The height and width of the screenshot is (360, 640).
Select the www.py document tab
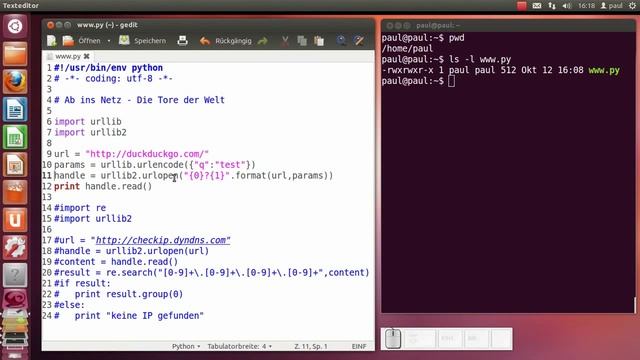pyautogui.click(x=68, y=56)
